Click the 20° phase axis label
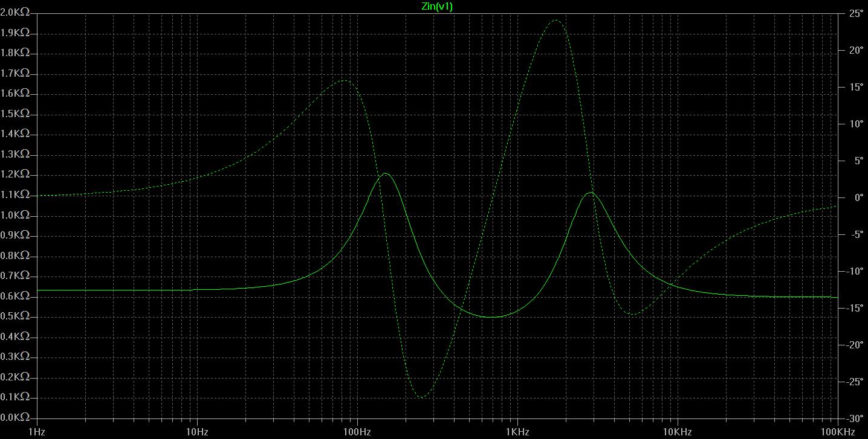Viewport: 868px width, 439px height. coord(855,50)
